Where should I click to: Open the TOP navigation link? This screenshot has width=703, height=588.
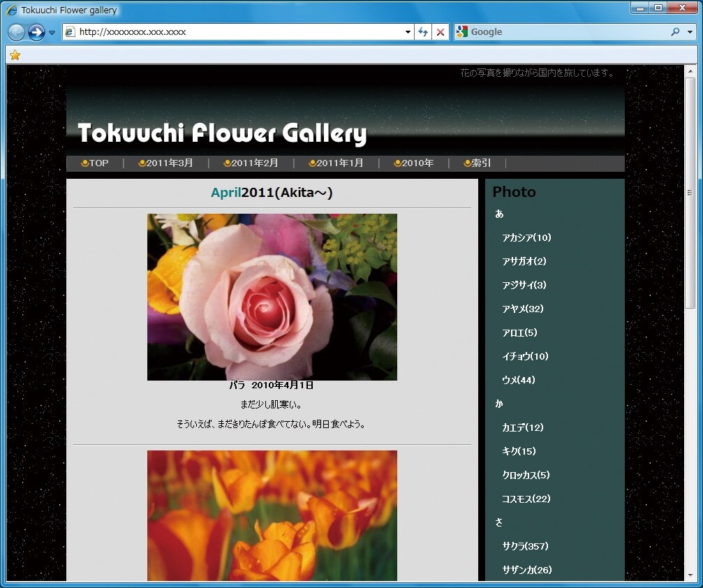pos(95,163)
